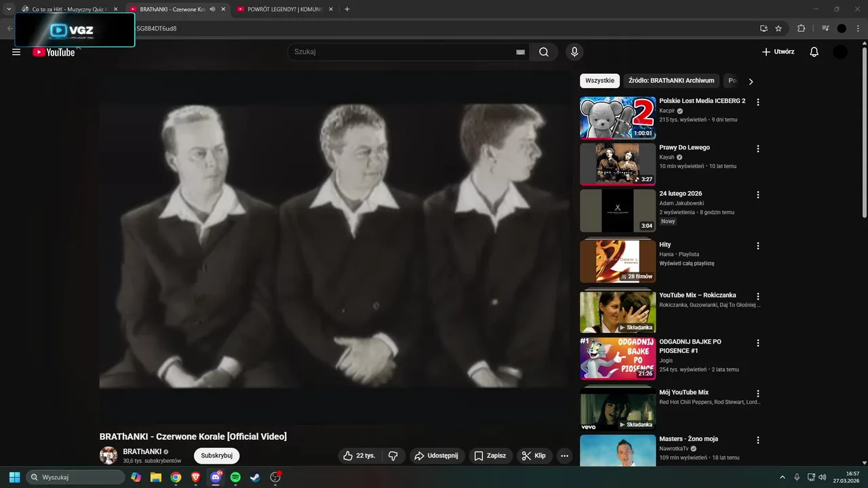868x488 pixels.
Task: Open Polskie Lost Media ICEBERG 2 thumbnail
Action: pos(618,117)
